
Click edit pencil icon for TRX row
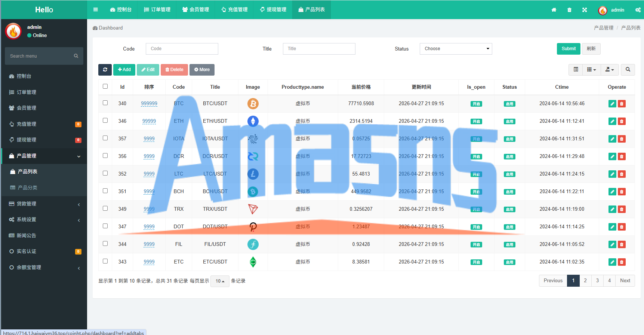coord(612,209)
